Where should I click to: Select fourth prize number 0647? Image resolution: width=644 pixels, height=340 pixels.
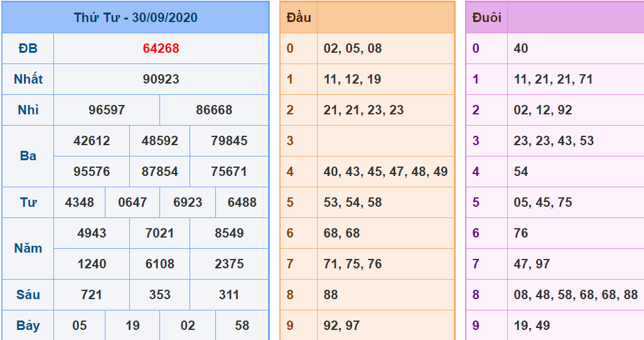tap(132, 202)
